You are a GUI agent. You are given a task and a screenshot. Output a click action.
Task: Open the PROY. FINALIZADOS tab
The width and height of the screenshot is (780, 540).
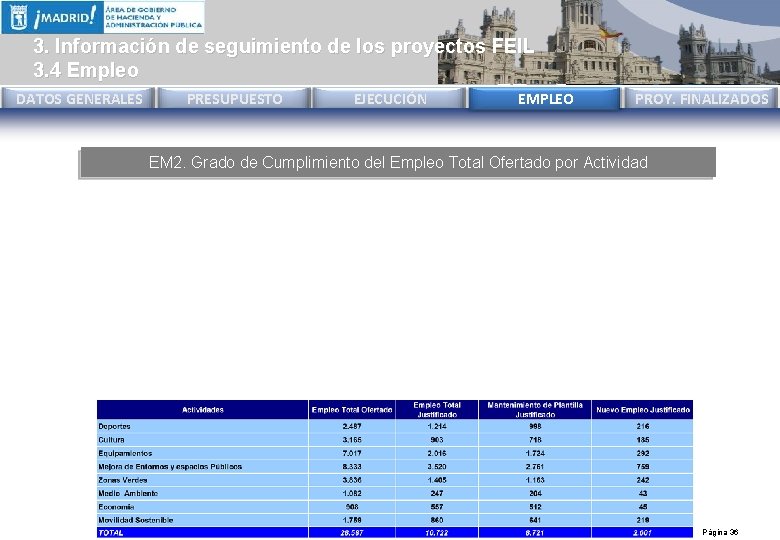click(701, 98)
